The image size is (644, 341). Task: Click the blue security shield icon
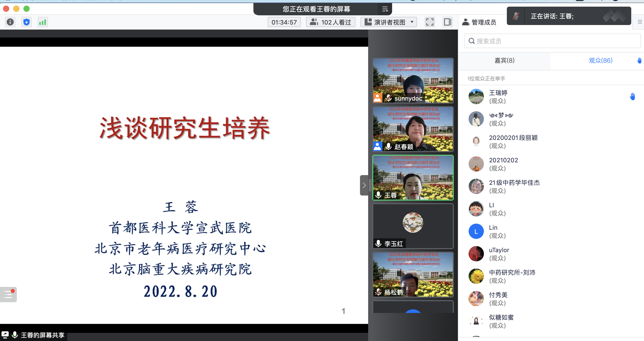click(27, 22)
